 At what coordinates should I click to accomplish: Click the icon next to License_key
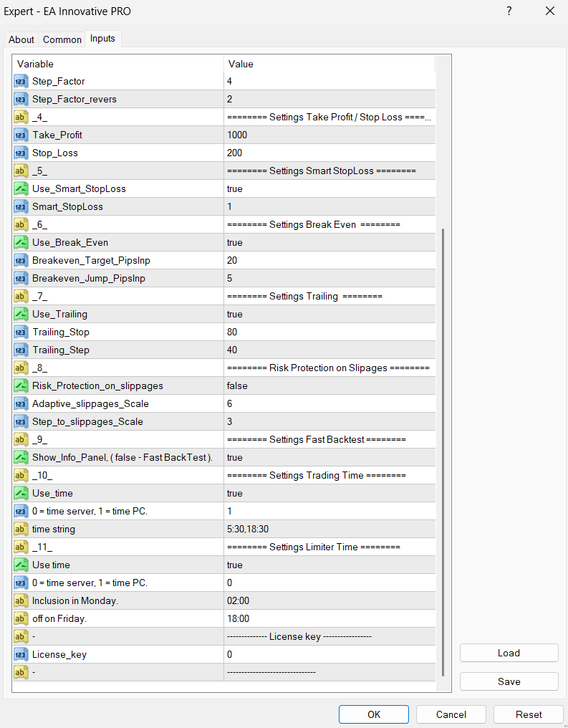pos(21,654)
